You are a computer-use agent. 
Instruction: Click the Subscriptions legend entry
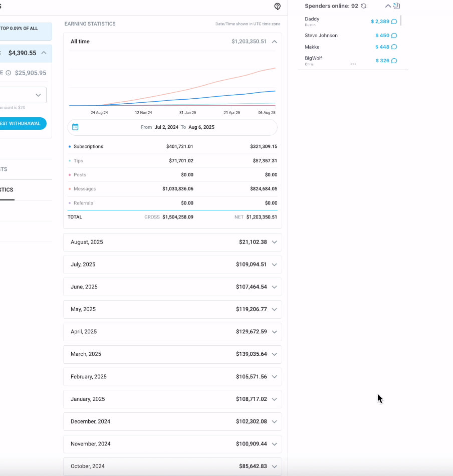pos(88,147)
